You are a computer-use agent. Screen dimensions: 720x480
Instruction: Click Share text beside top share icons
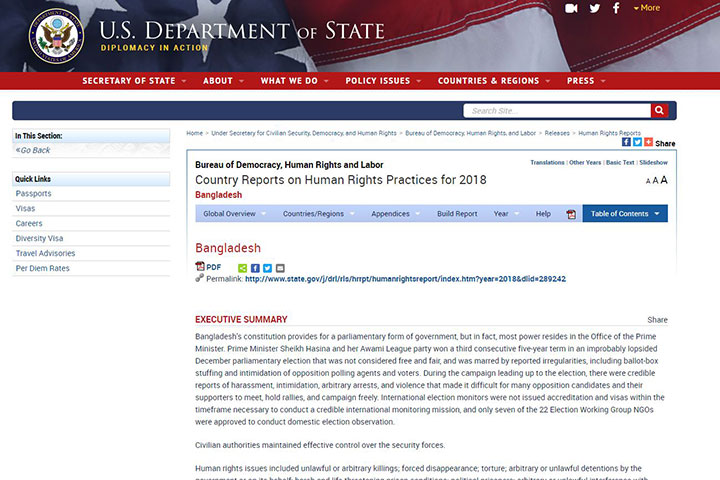click(x=665, y=144)
